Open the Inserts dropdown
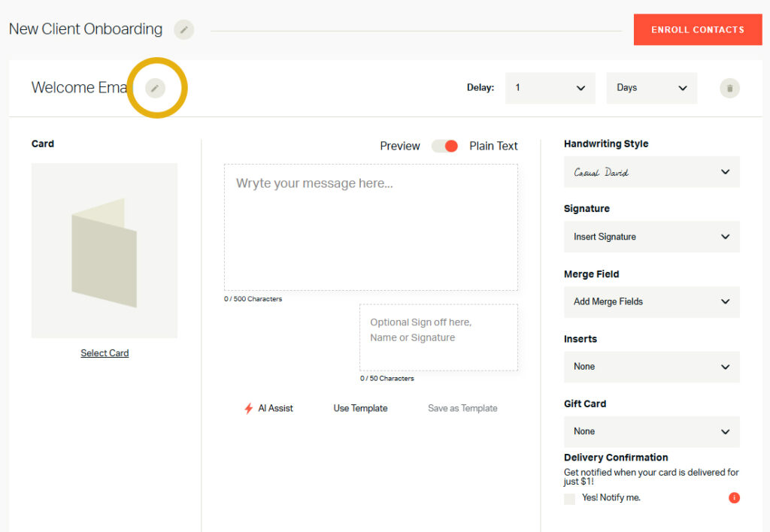 tap(651, 367)
